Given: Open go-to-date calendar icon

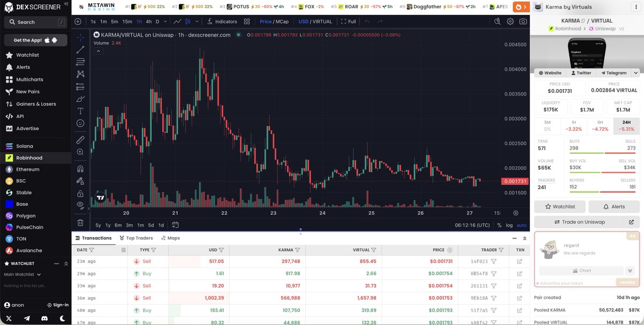Looking at the screenshot, I should pos(175,225).
